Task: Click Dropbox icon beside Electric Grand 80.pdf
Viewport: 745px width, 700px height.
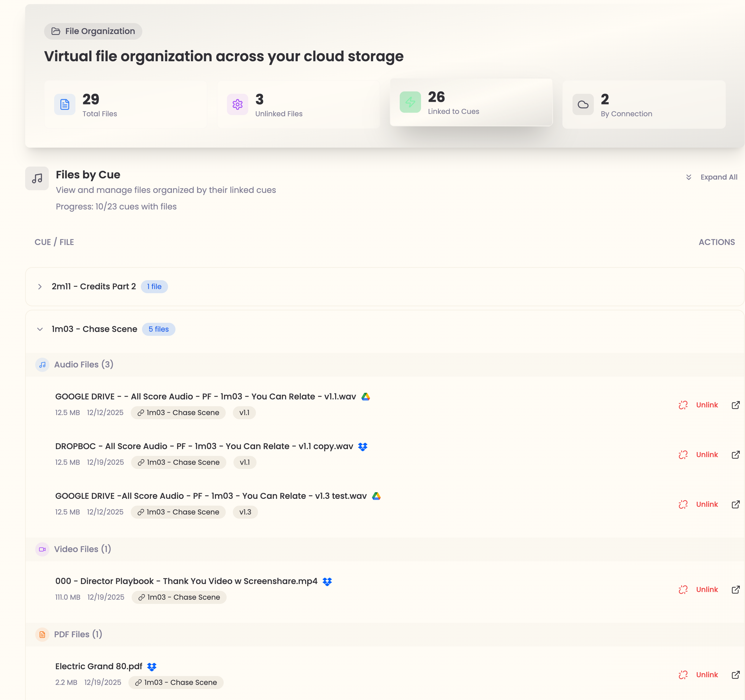Action: (x=152, y=667)
